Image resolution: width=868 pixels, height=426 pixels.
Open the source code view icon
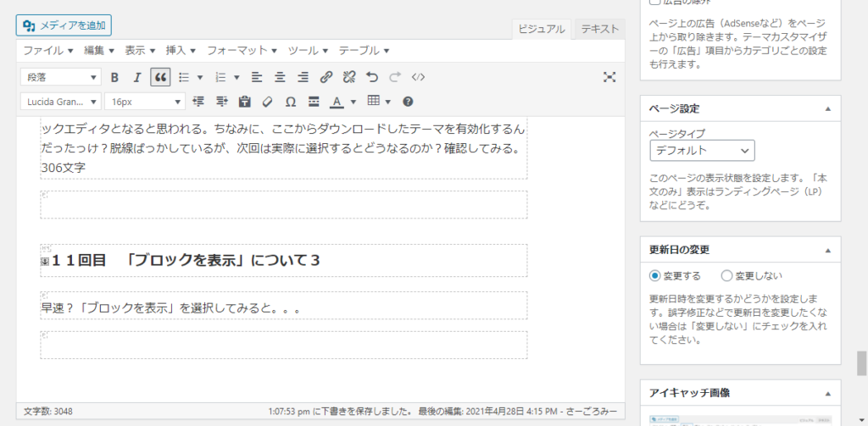click(x=418, y=77)
